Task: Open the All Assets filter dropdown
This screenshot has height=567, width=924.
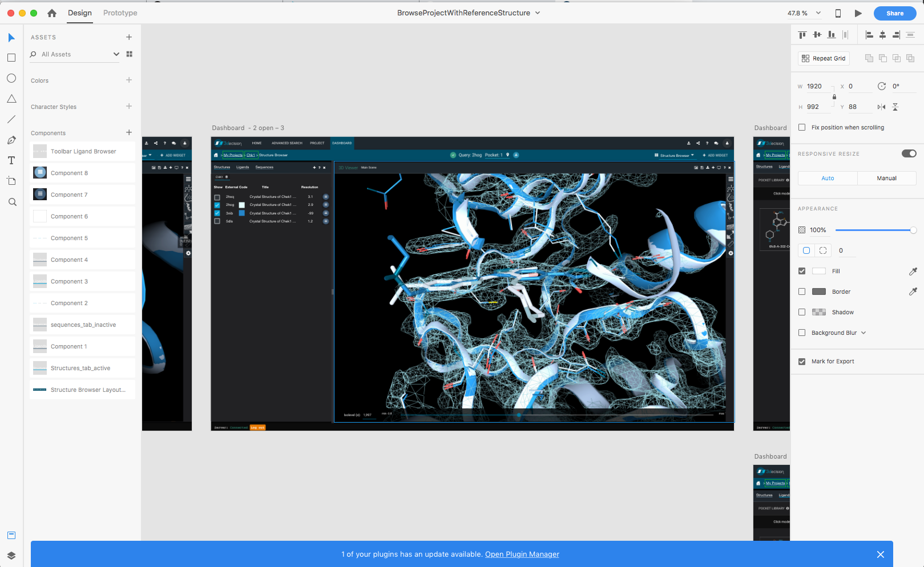Action: click(116, 54)
